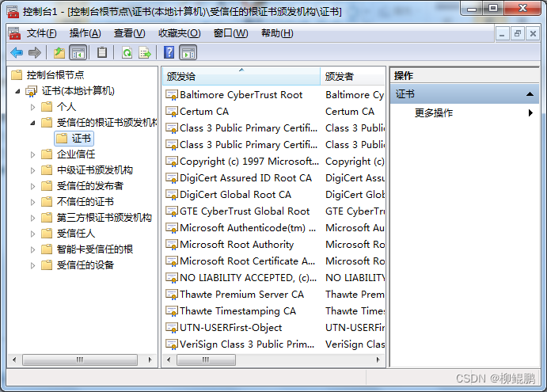547x392 pixels.
Task: Click the VeriSign Class 3 certificate icon
Action: pos(172,344)
